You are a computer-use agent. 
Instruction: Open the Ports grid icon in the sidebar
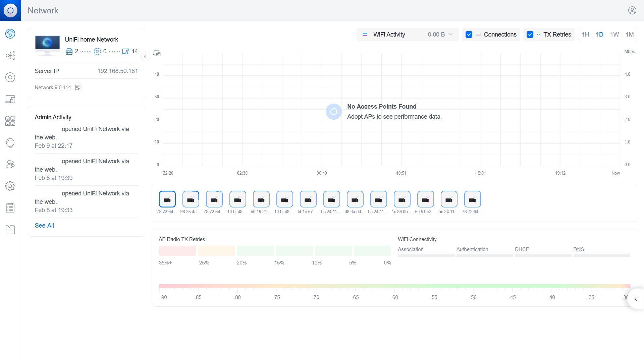pyautogui.click(x=10, y=121)
